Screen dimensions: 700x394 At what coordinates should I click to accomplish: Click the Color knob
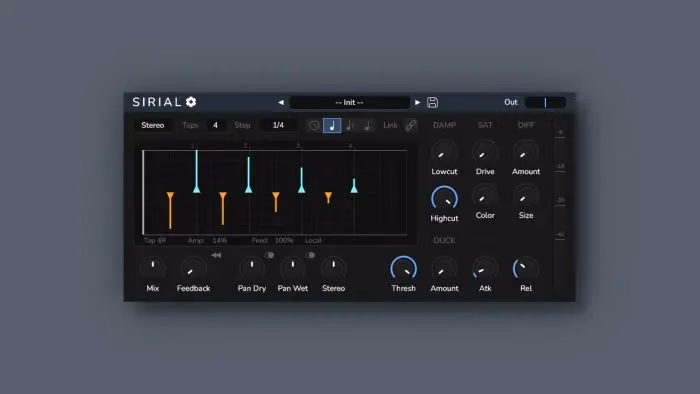pos(485,196)
